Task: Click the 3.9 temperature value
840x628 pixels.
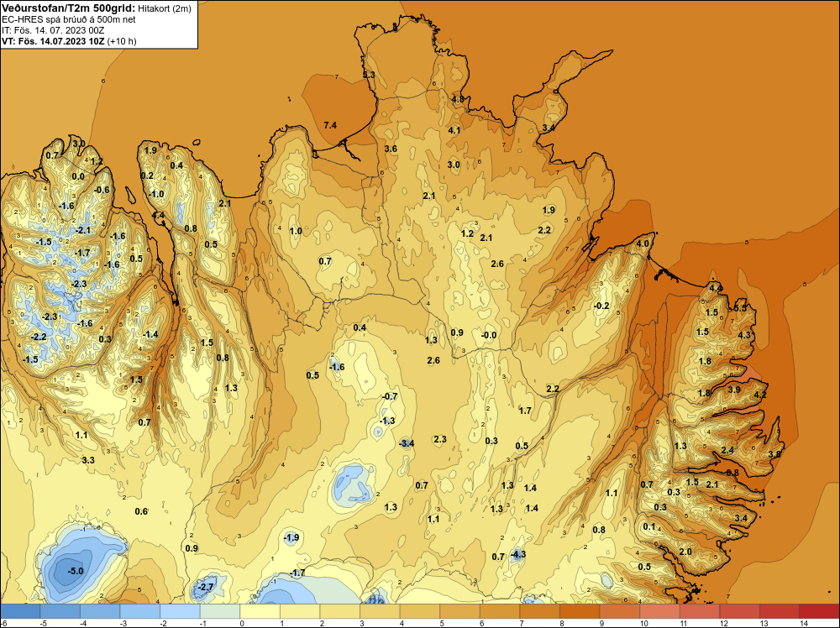Action: coord(734,390)
